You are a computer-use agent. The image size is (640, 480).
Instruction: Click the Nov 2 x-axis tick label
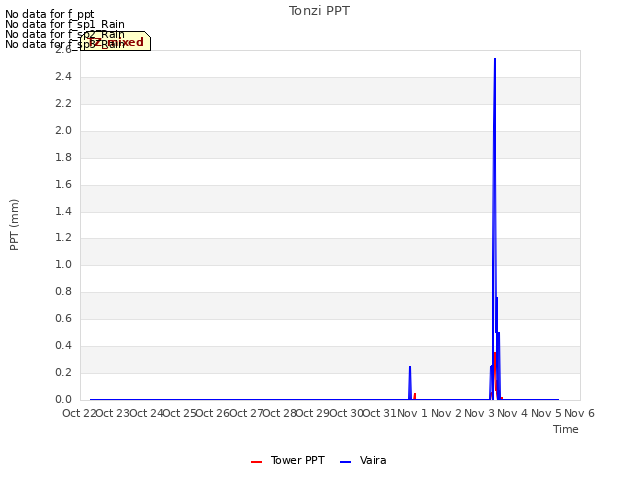[x=446, y=413]
